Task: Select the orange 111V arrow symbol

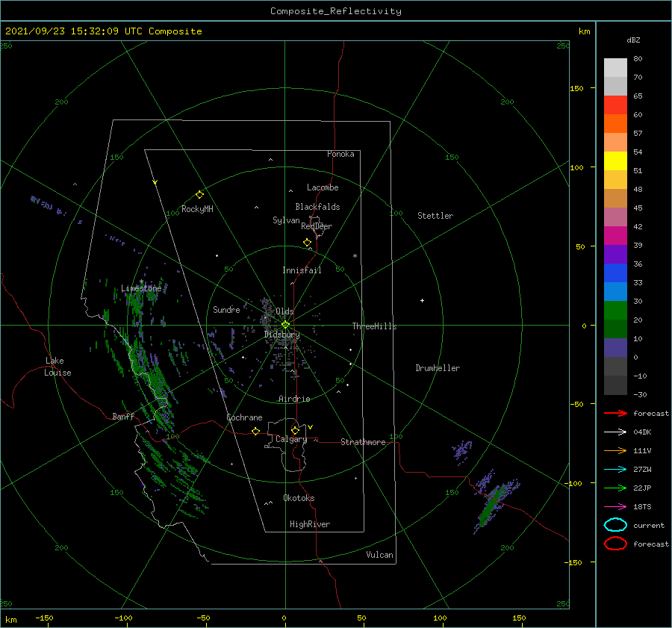Action: (615, 450)
